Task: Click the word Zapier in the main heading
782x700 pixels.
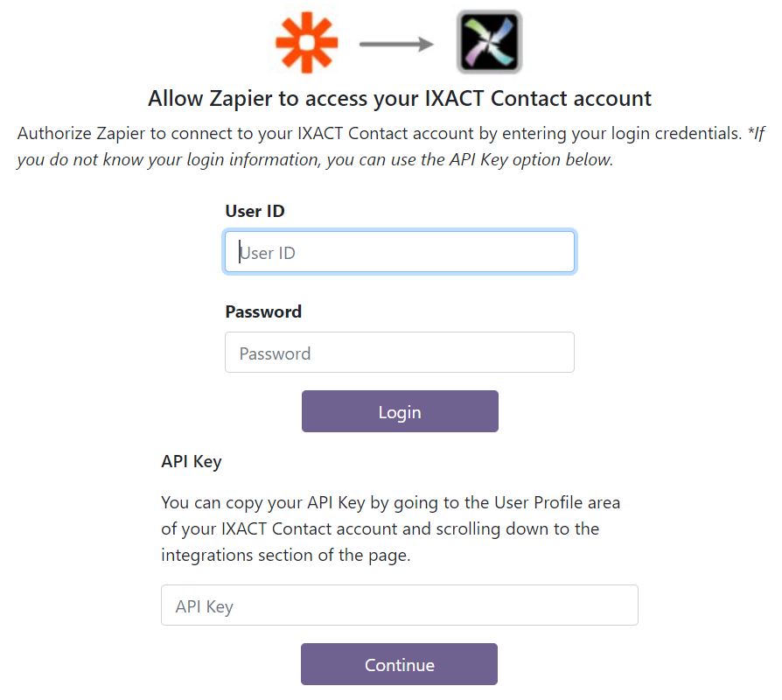Action: (241, 99)
